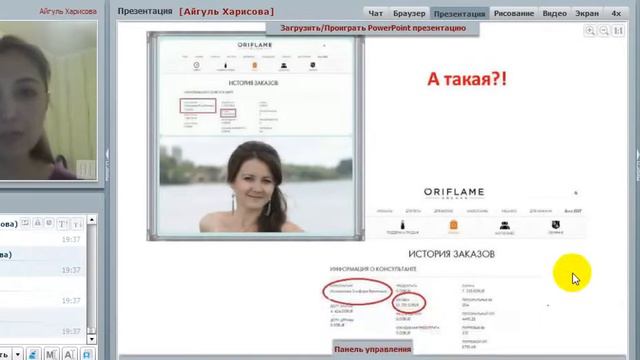
Task: Click the name Айгуль Харисова above webcam
Action: tap(68, 11)
